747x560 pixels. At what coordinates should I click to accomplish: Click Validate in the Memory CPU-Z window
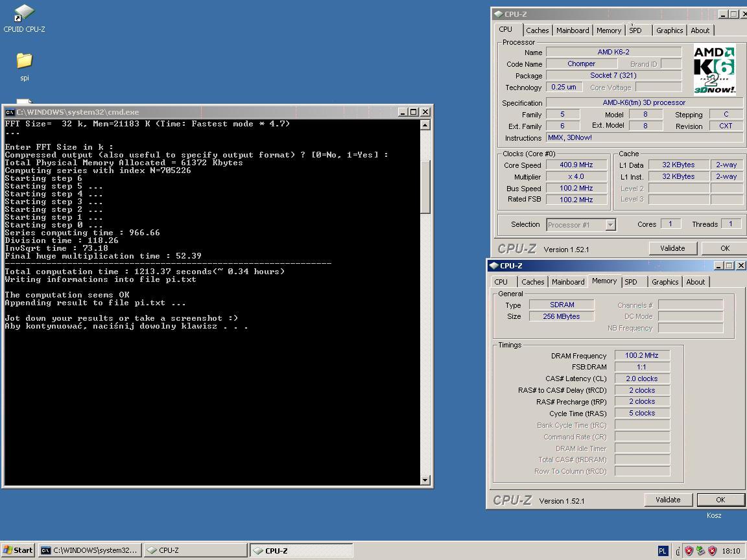point(668,500)
